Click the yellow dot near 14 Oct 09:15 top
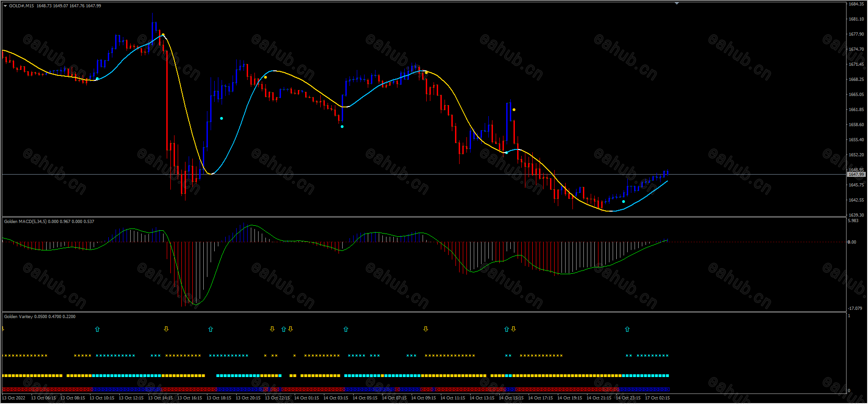 [426, 72]
